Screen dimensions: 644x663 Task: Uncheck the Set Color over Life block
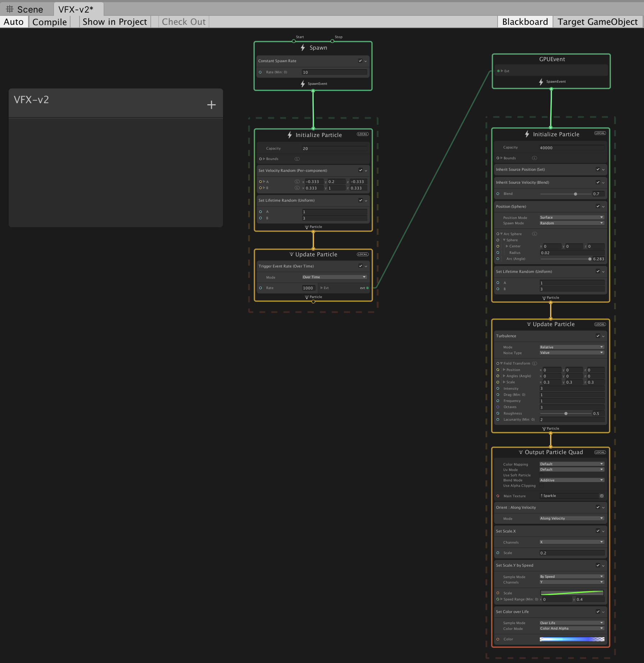[x=598, y=612]
